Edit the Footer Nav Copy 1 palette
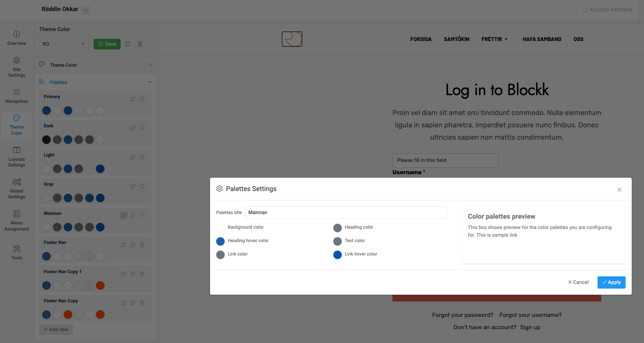The width and height of the screenshot is (644, 343). coord(123,274)
